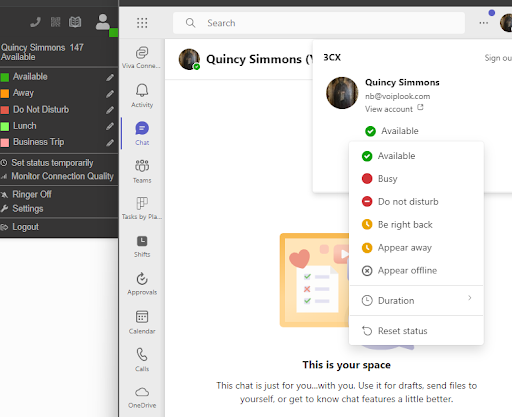Open the Calls phone icon
The image size is (512, 417).
coord(142,359)
